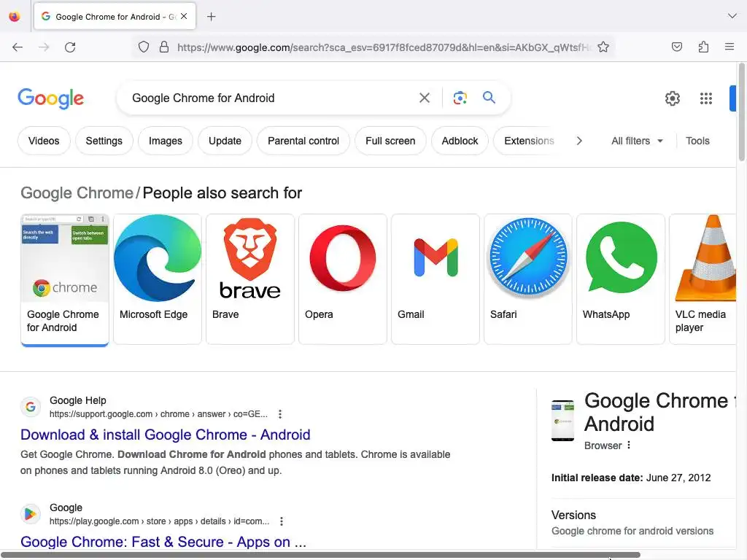This screenshot has width=747, height=560.
Task: Click the Google Play favicon icon
Action: 31,514
